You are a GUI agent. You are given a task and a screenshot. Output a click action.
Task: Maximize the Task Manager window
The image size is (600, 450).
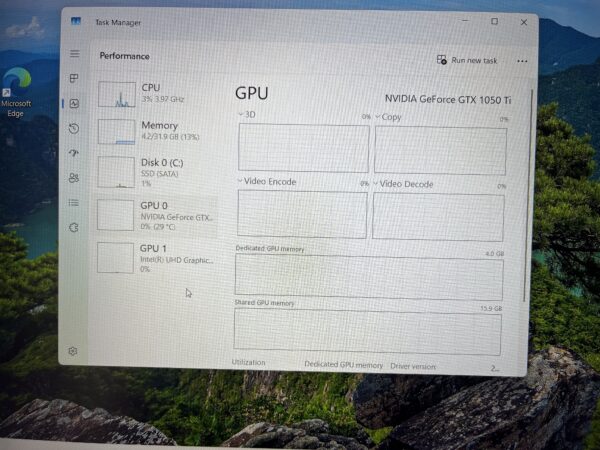pyautogui.click(x=494, y=21)
